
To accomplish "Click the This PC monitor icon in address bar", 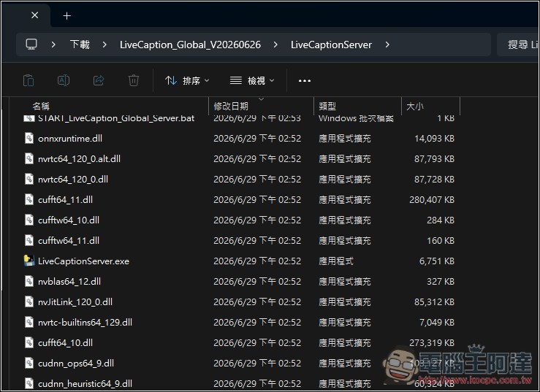I will (31, 45).
